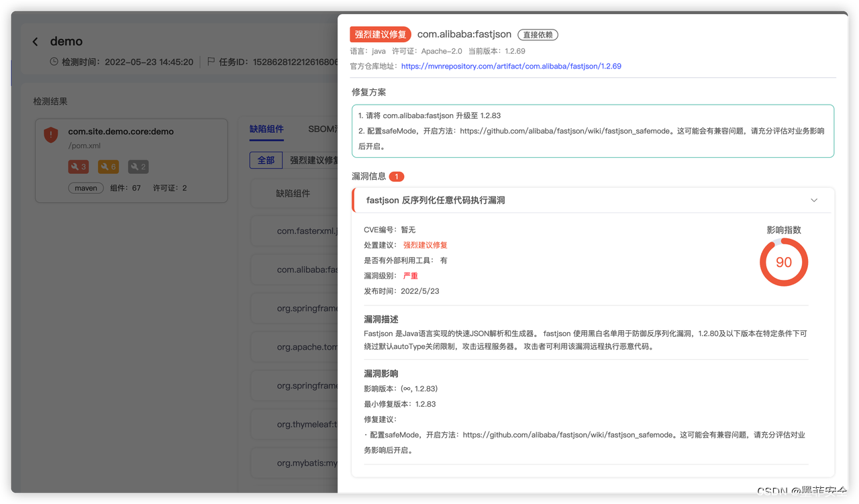Screen dimensions: 859x504
Task: Click the clock icon next to 检测时间
Action: [x=54, y=62]
